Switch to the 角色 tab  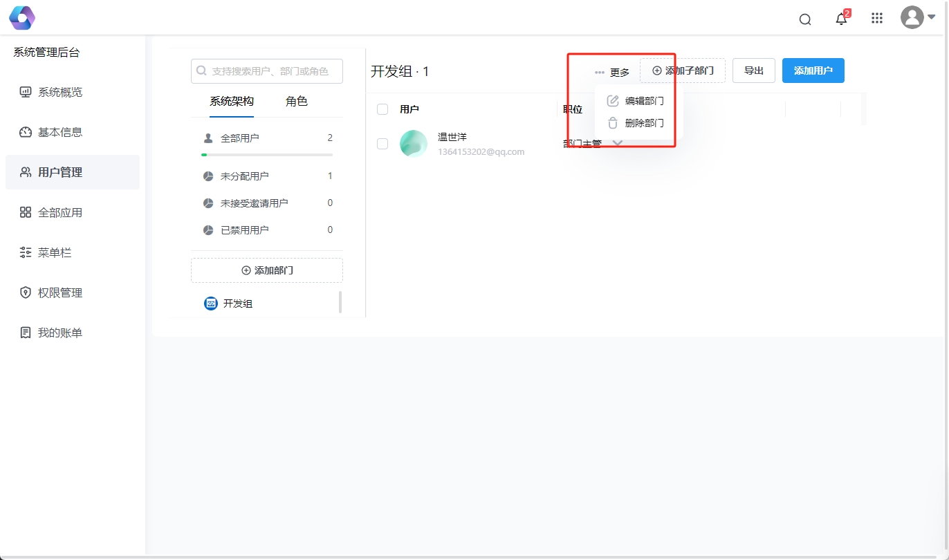tap(297, 102)
